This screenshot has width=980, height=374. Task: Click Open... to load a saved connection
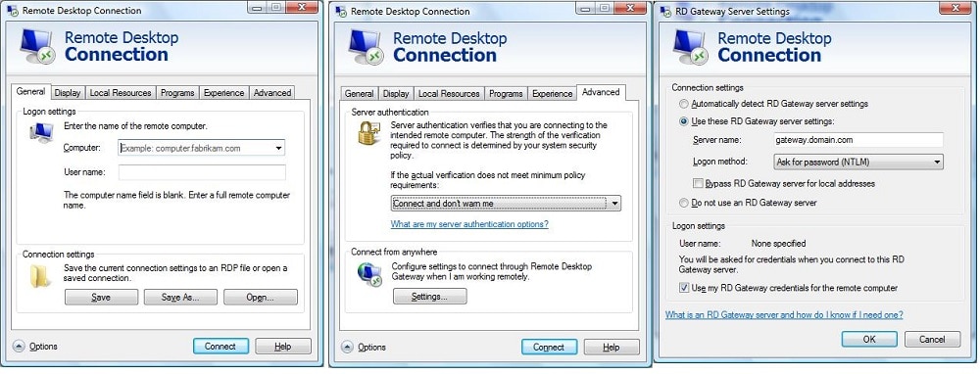coord(261,298)
